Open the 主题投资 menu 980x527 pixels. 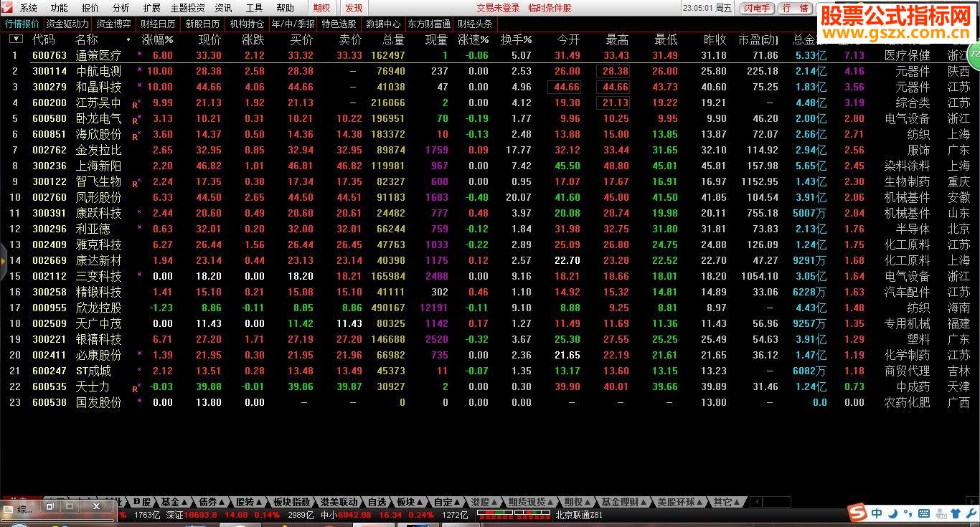[187, 8]
